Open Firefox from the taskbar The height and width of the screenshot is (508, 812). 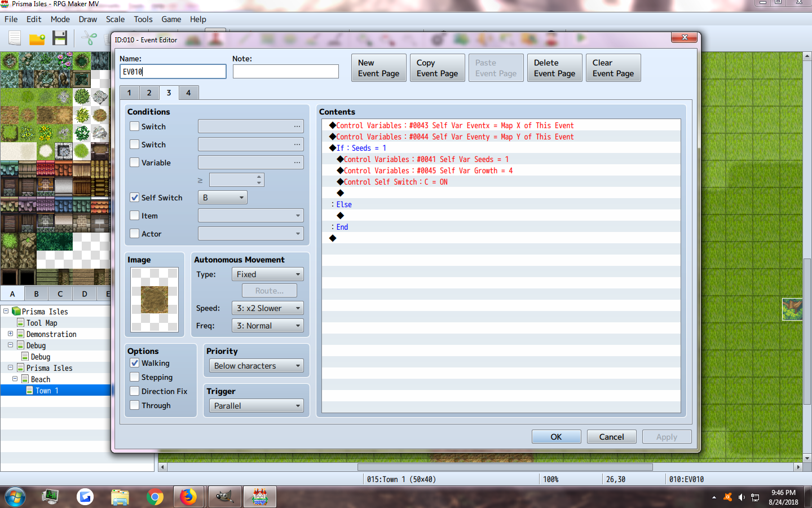click(188, 497)
